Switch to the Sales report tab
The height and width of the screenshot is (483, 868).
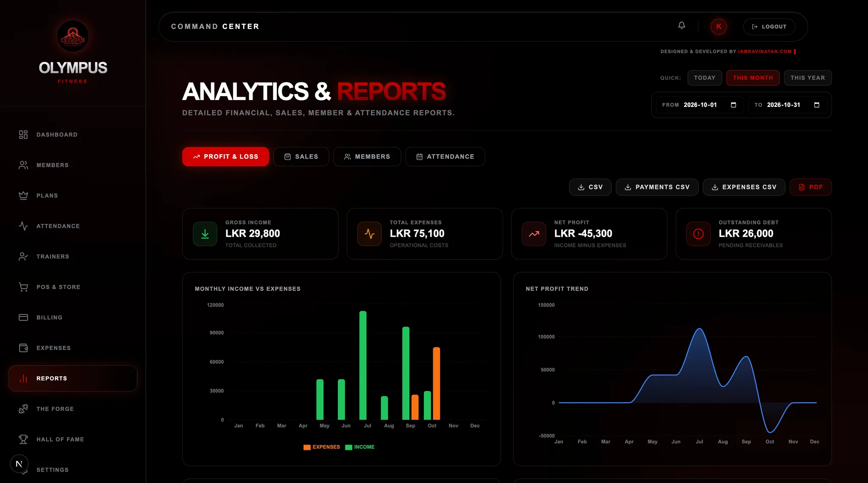click(301, 156)
